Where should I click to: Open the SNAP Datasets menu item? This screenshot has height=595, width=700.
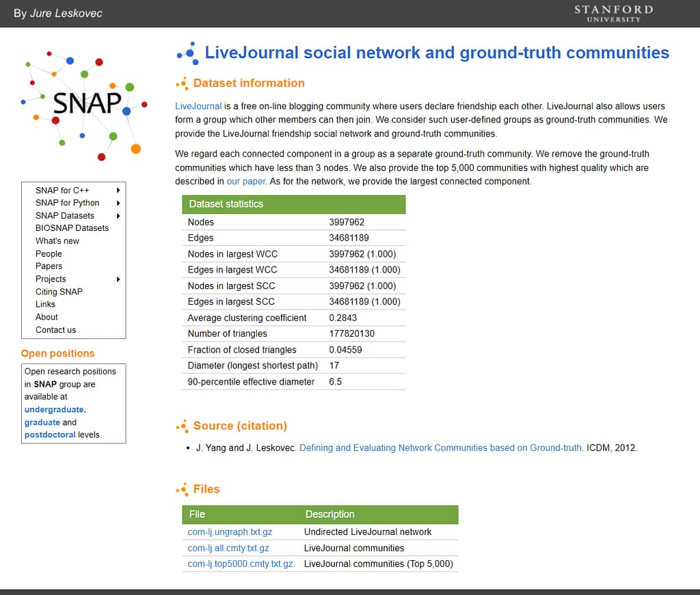coord(65,216)
